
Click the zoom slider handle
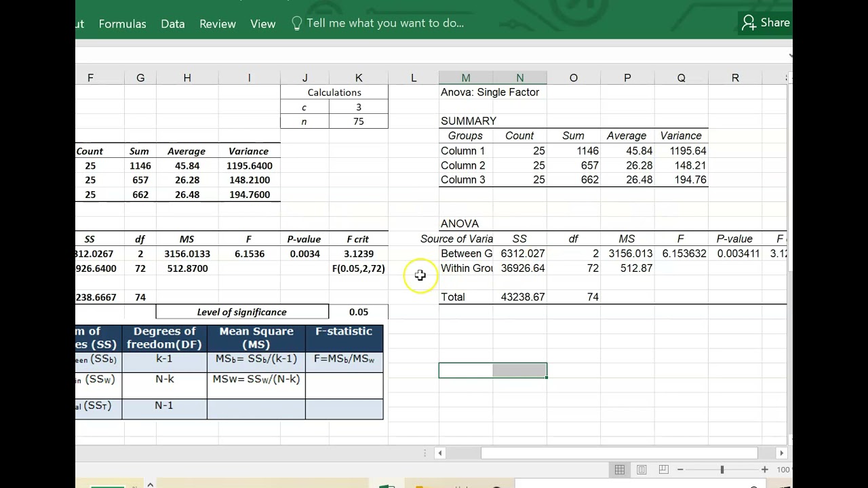(722, 470)
